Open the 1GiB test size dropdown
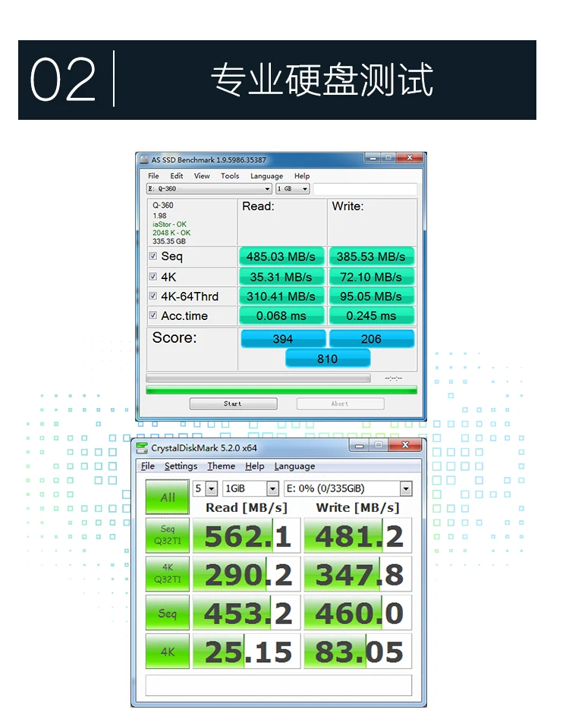Screen dimensions: 569x728 point(250,488)
